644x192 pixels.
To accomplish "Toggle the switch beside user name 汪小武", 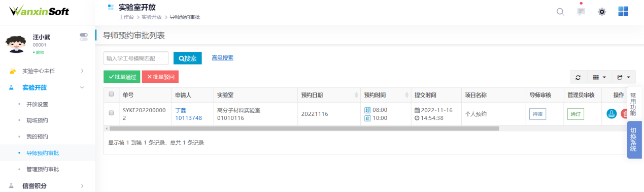I will tap(84, 37).
